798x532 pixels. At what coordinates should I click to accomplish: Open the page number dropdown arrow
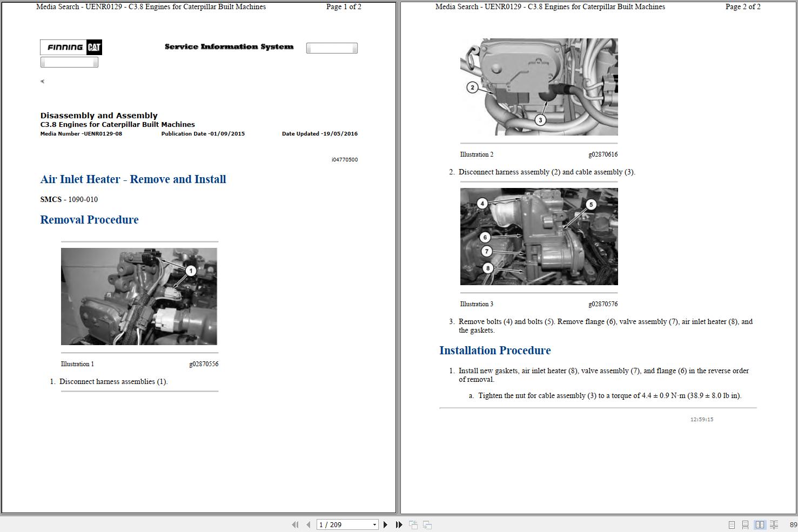(374, 524)
